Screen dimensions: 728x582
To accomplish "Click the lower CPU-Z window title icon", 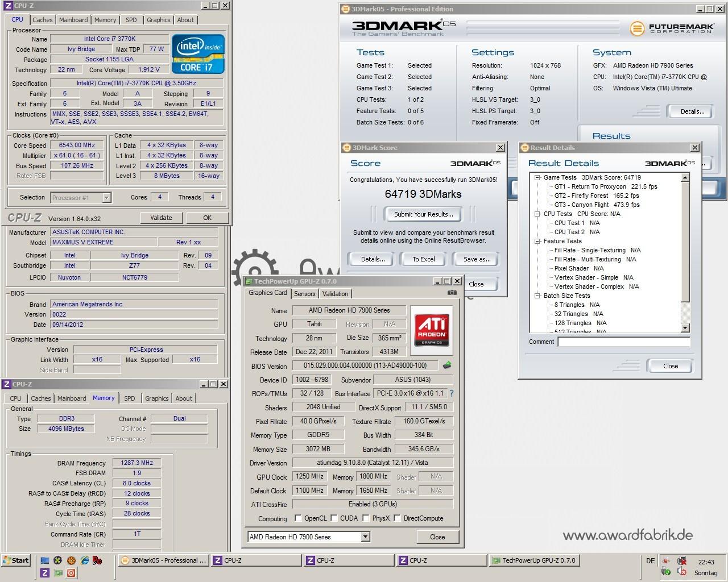I will 6,384.
